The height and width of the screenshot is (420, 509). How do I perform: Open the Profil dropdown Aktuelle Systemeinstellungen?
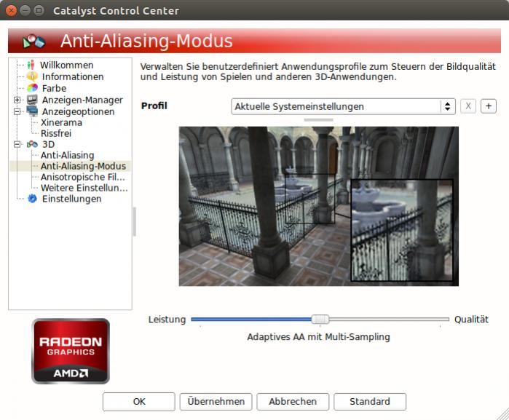coord(344,106)
